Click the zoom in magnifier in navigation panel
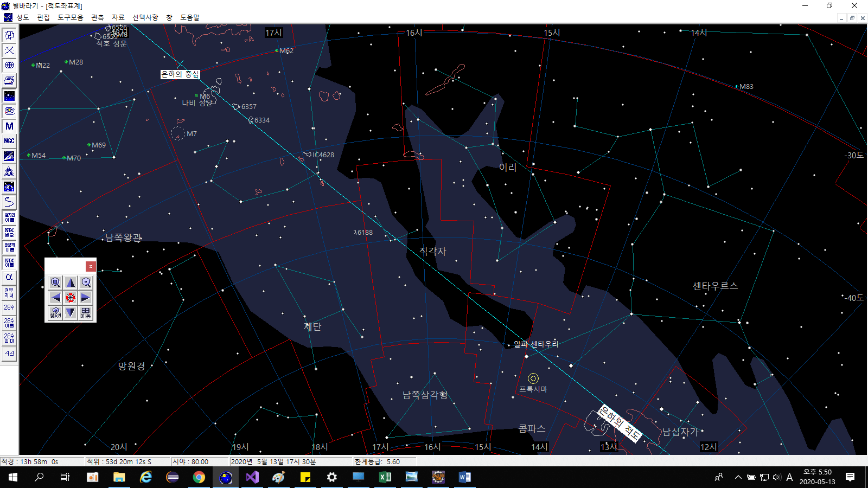 (55, 282)
